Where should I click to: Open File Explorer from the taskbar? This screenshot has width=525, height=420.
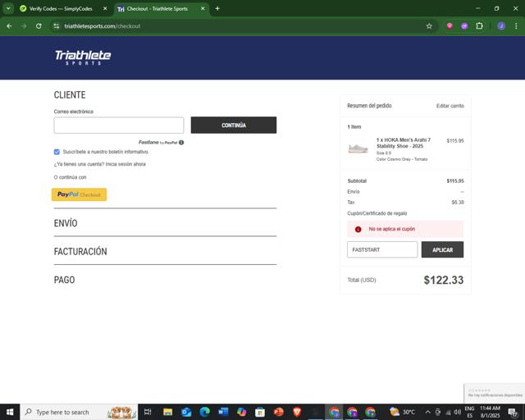[167, 412]
